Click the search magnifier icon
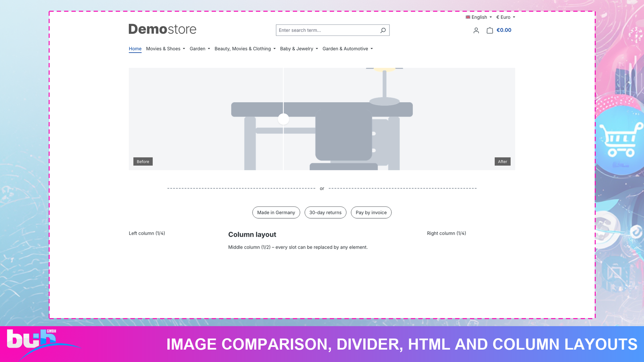 pyautogui.click(x=383, y=30)
